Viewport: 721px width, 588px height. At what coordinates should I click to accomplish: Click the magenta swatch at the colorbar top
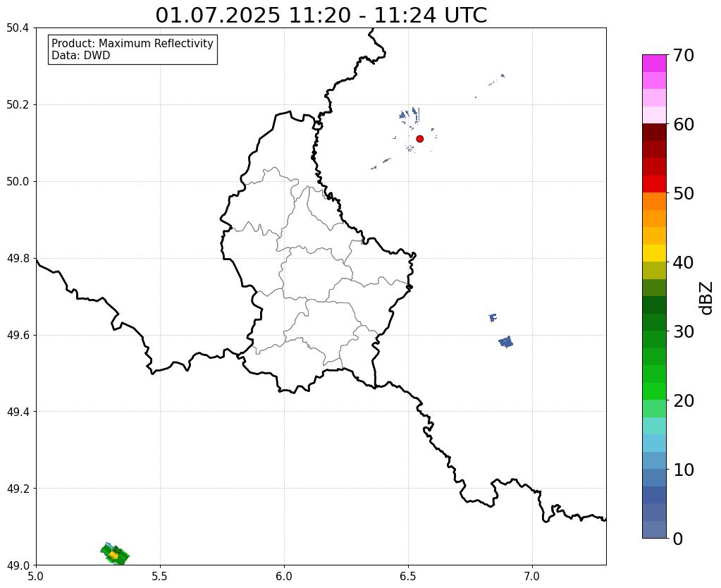click(x=654, y=63)
